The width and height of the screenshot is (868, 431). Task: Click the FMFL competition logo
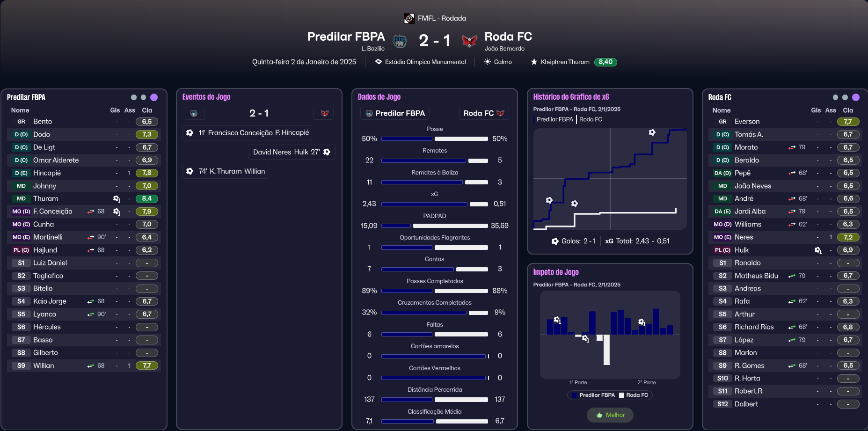click(409, 18)
